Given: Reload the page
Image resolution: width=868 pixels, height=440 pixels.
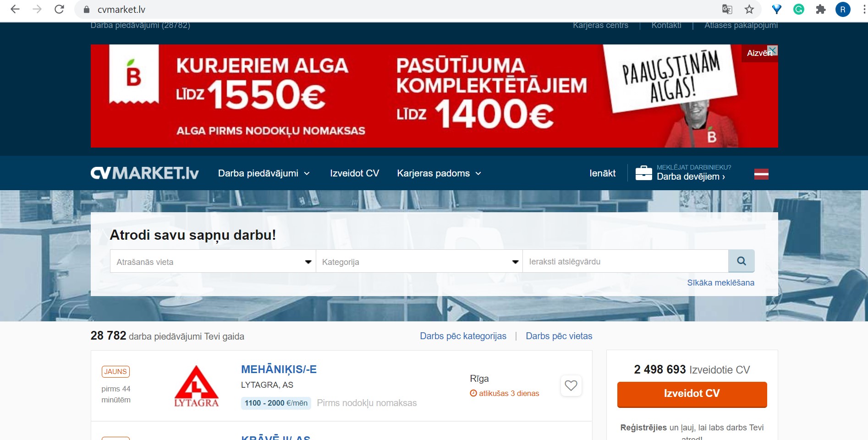Looking at the screenshot, I should point(59,9).
